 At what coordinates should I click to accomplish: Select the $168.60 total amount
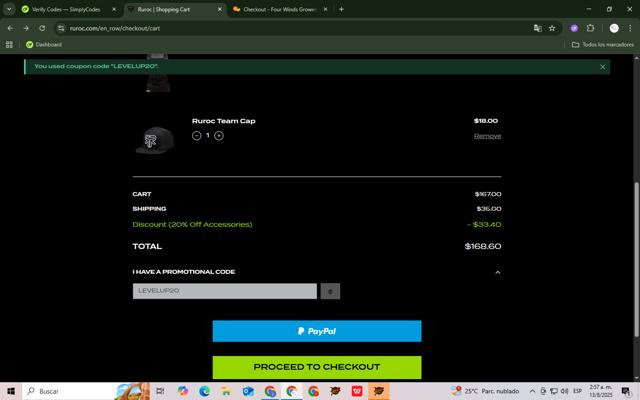point(483,247)
